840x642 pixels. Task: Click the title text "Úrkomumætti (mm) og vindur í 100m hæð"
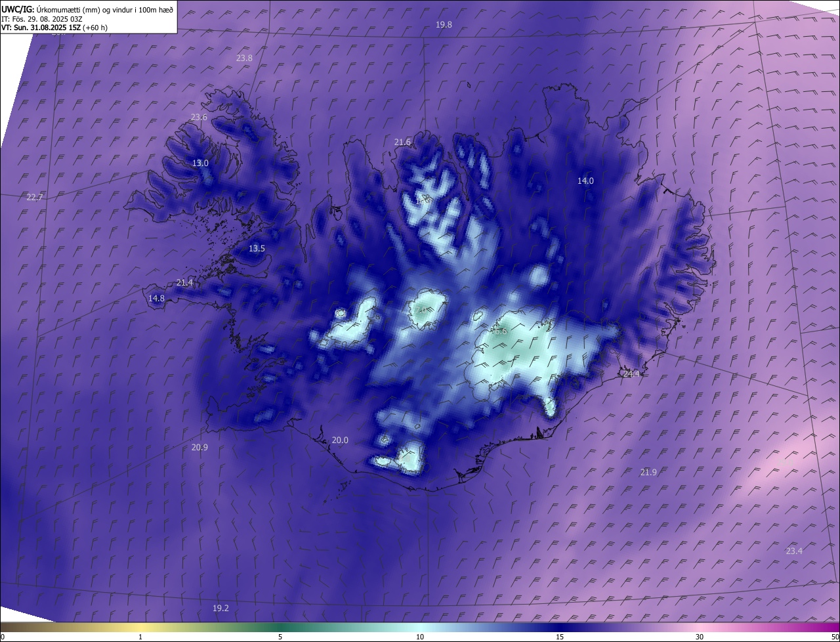tap(104, 9)
